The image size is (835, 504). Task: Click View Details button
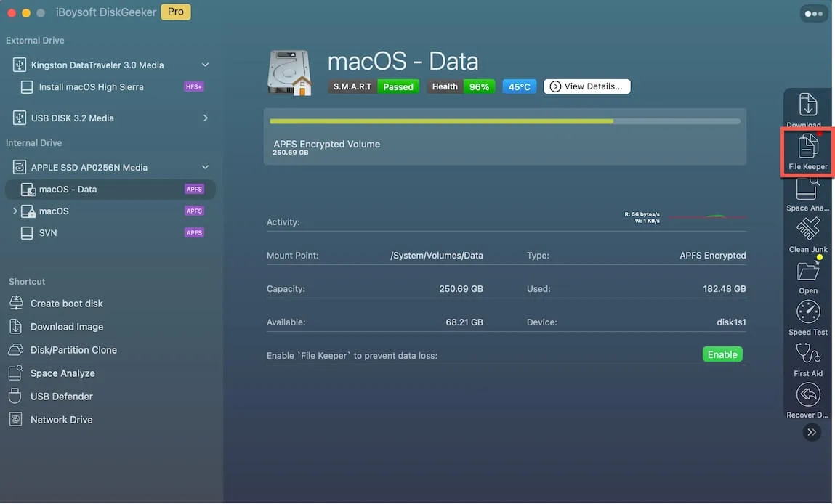587,86
